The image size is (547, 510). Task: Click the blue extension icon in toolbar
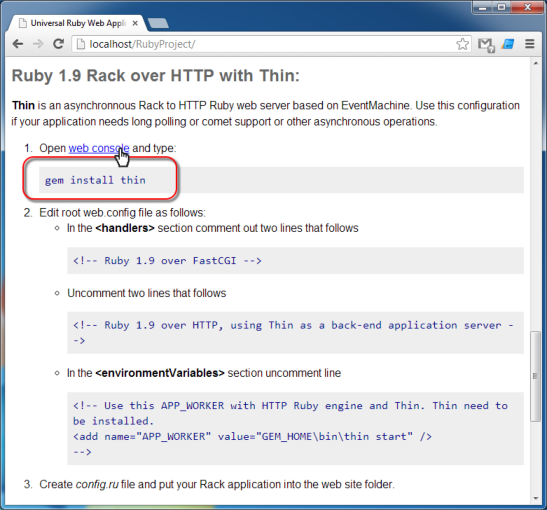508,44
